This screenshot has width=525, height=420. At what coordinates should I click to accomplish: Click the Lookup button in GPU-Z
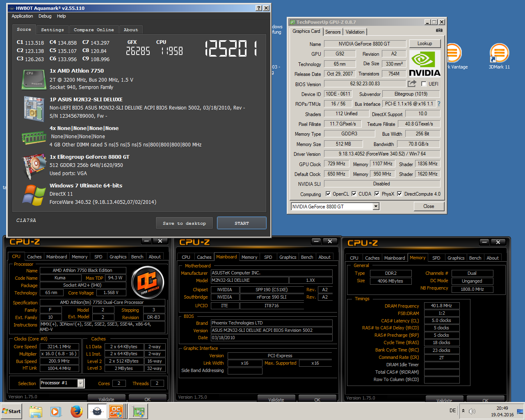pos(425,43)
